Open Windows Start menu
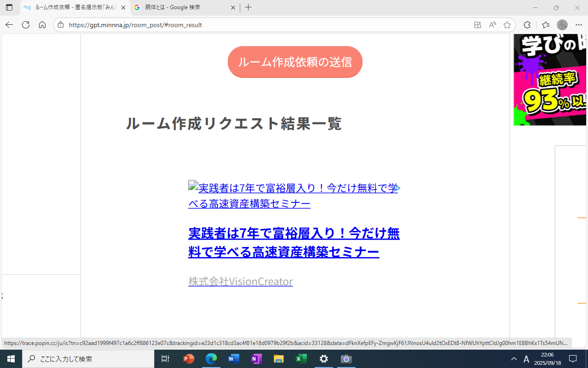588x368 pixels. (11, 359)
